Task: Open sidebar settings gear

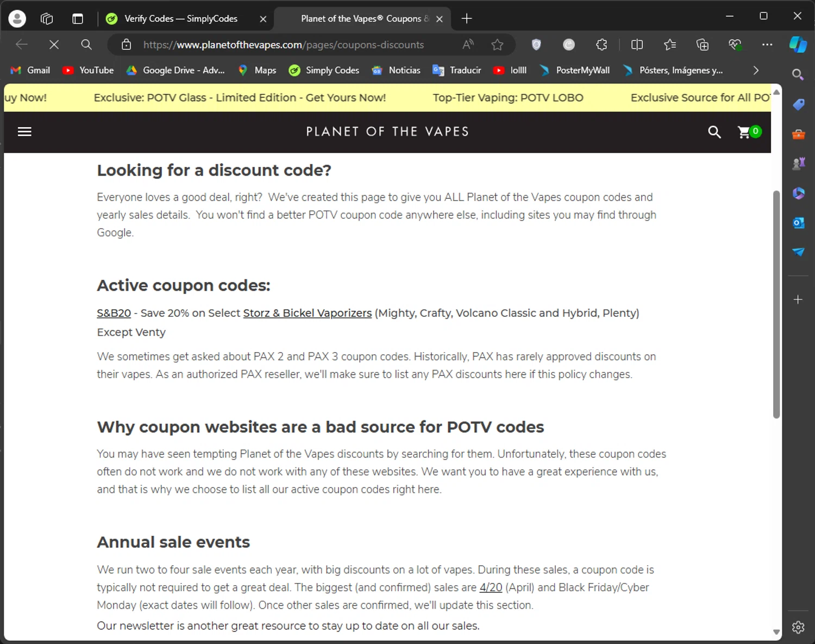Action: (x=798, y=627)
